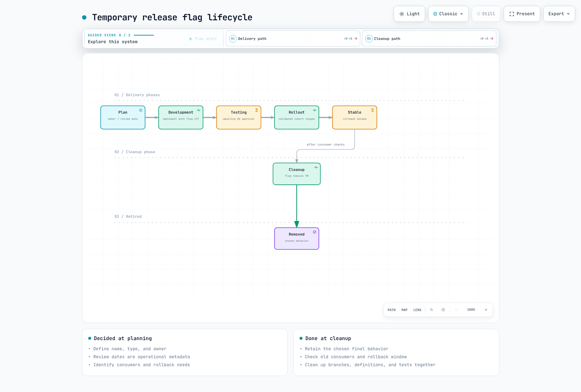Click the hourglass icon on the Testing node

(256, 110)
